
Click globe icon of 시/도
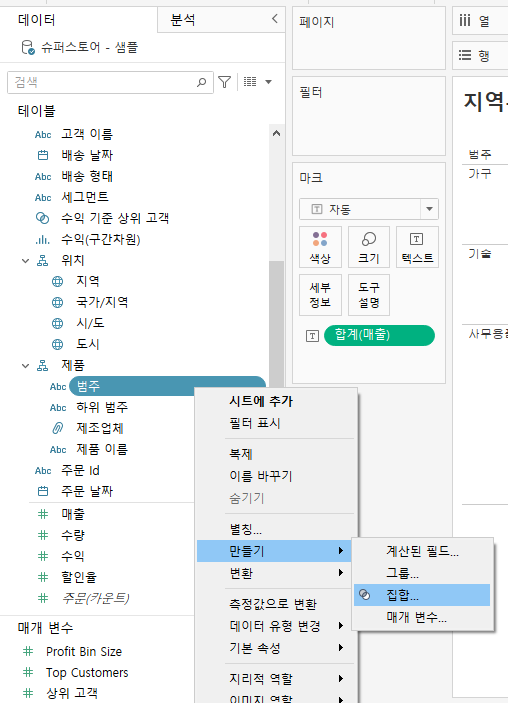coord(57,323)
